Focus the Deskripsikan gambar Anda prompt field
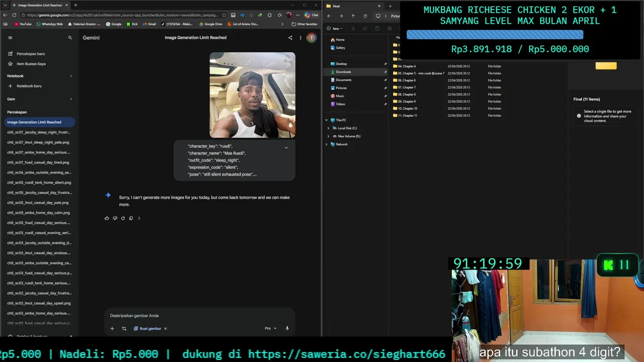Screen dimensions: 644x362 (x=200, y=316)
